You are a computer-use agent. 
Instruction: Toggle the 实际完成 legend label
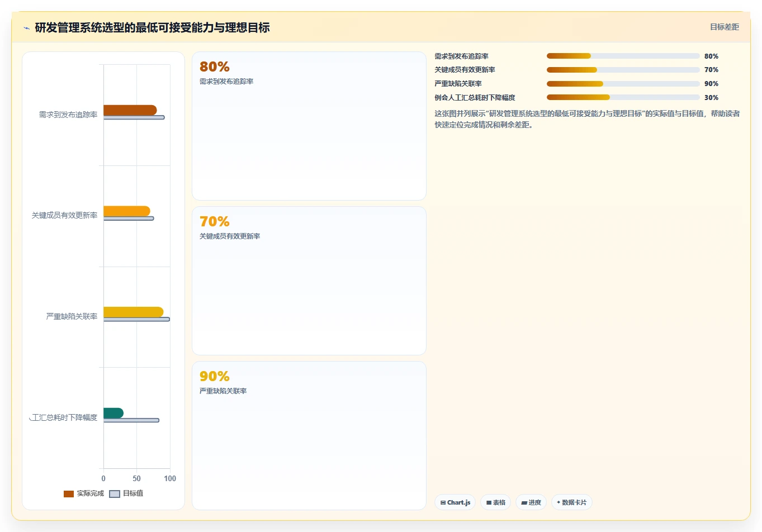click(91, 493)
